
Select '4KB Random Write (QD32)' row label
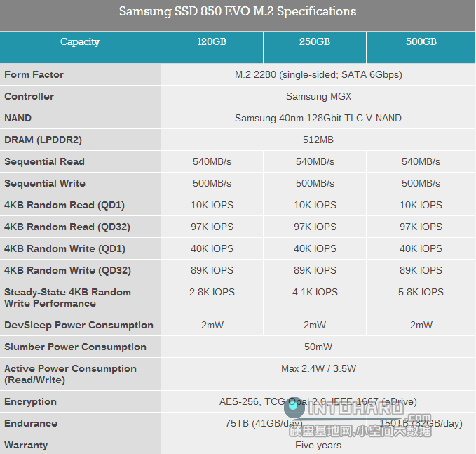click(x=67, y=270)
